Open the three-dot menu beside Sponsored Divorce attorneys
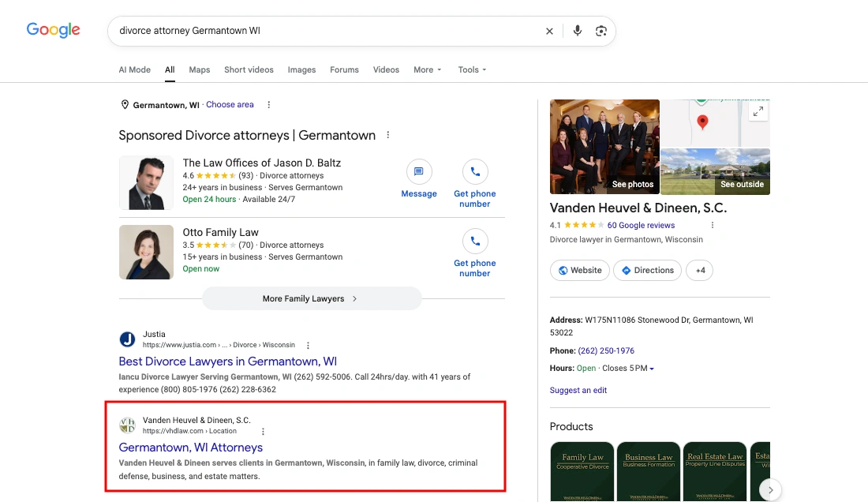Image resolution: width=868 pixels, height=502 pixels. [x=388, y=135]
